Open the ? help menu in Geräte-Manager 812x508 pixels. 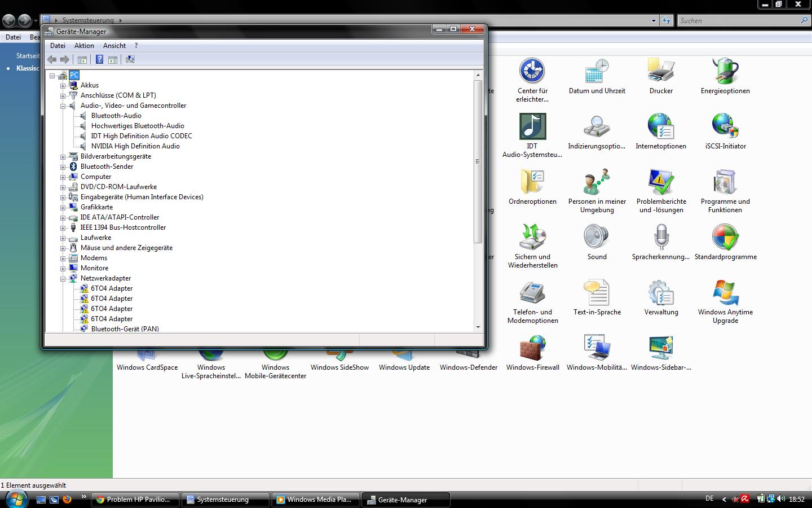pos(136,46)
